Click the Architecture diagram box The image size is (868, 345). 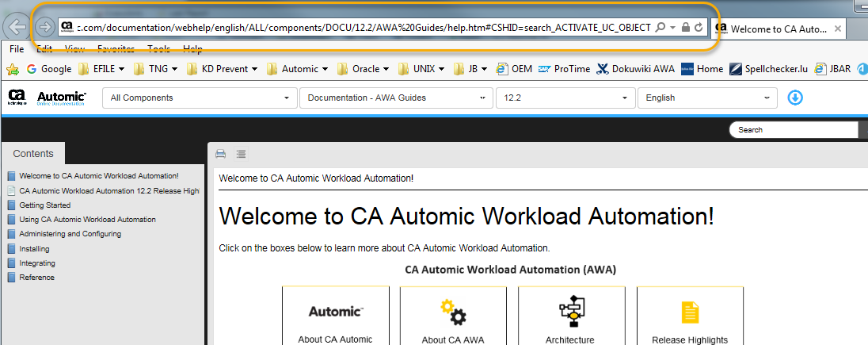pos(571,316)
